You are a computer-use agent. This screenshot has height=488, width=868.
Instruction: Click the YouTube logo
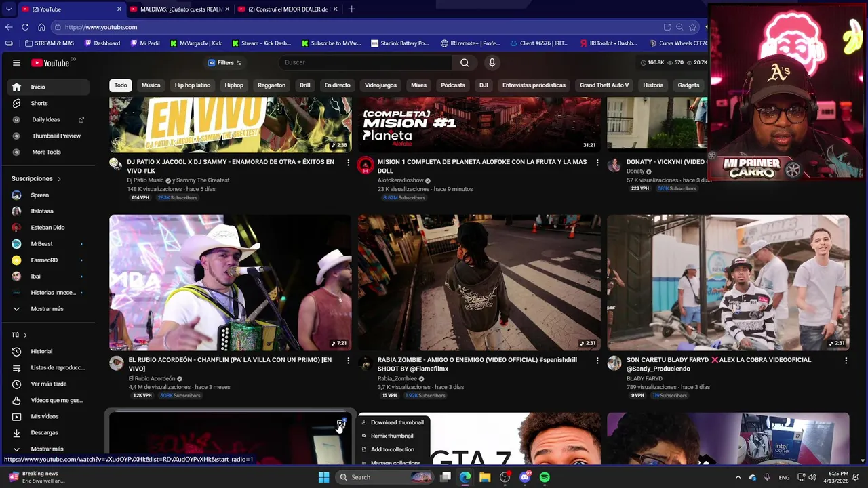51,63
